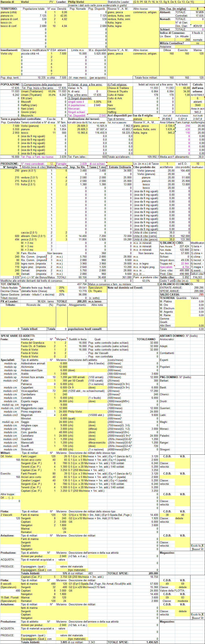Select the 'TESORERIA' heading cell
This screenshot has width=205, height=644.
(167, 298)
